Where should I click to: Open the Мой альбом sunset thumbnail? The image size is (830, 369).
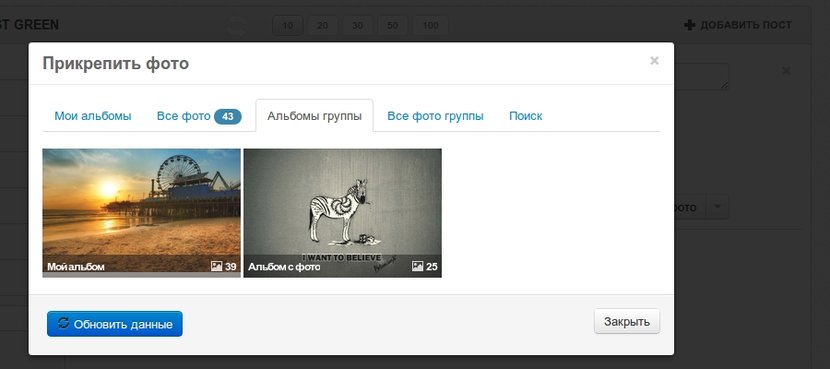coord(141,213)
